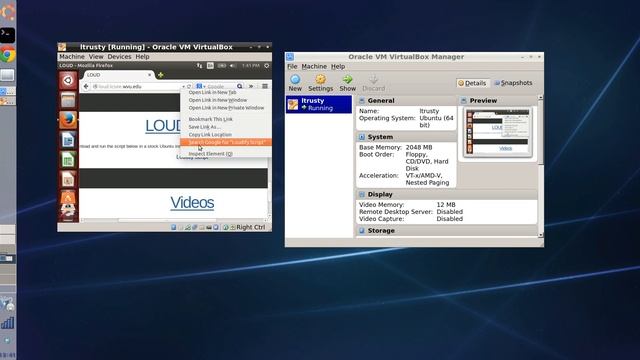Open VM Settings gear icon
Image resolution: width=640 pixels, height=360 pixels.
point(320,79)
